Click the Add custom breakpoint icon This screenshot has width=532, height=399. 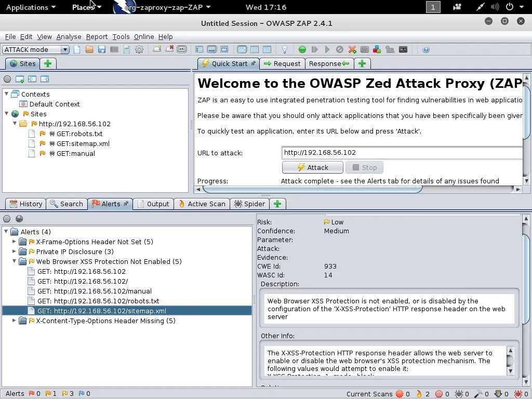pyautogui.click(x=352, y=49)
